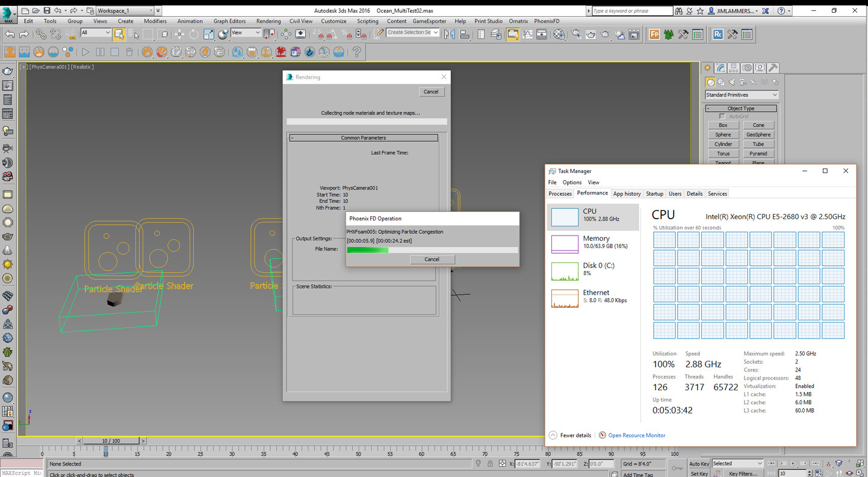Choose the Select and Move tool
868x477 pixels.
click(179, 34)
